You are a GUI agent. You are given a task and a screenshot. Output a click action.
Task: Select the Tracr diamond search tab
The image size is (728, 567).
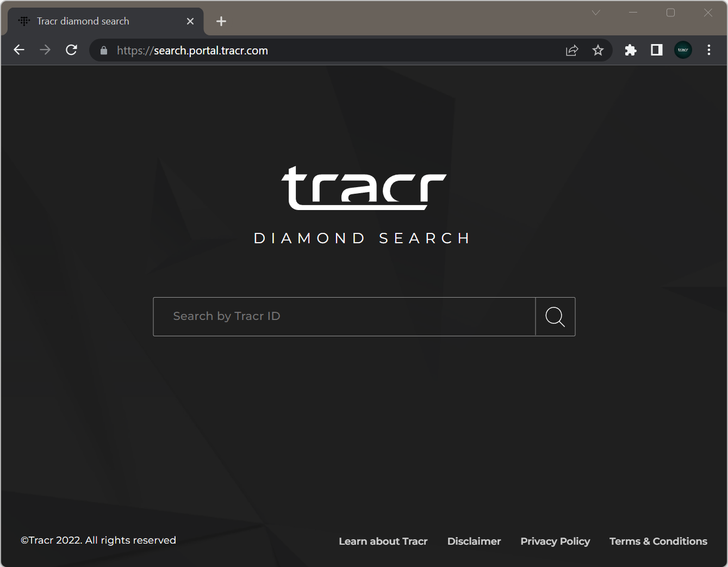[105, 21]
